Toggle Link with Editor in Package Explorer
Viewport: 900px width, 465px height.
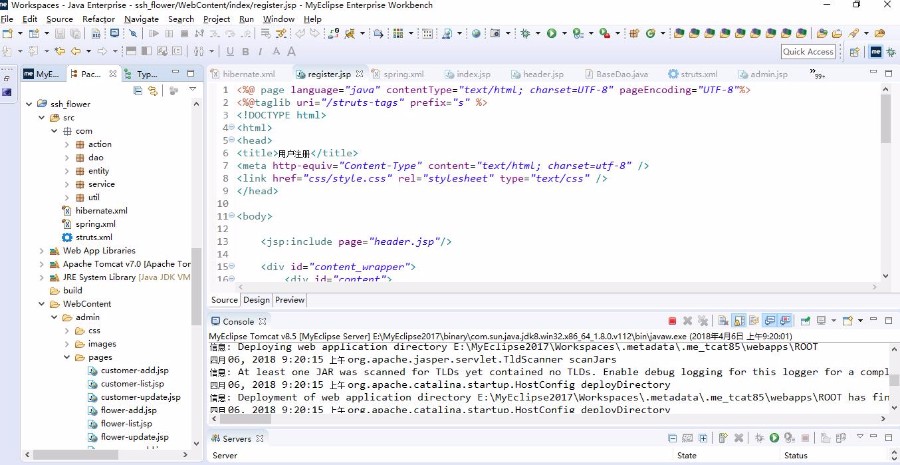(x=153, y=90)
